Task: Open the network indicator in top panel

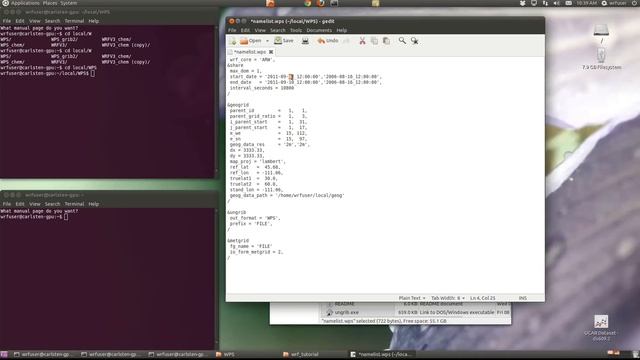Action: [x=545, y=3]
